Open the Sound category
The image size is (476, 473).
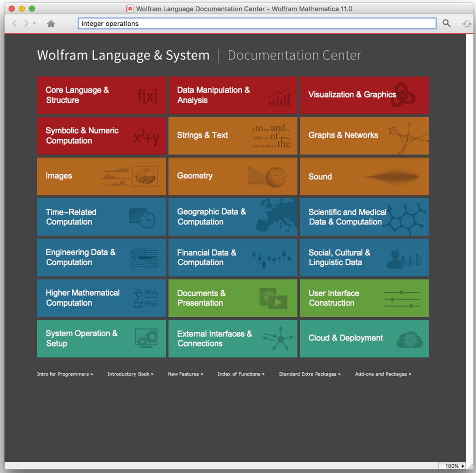364,176
